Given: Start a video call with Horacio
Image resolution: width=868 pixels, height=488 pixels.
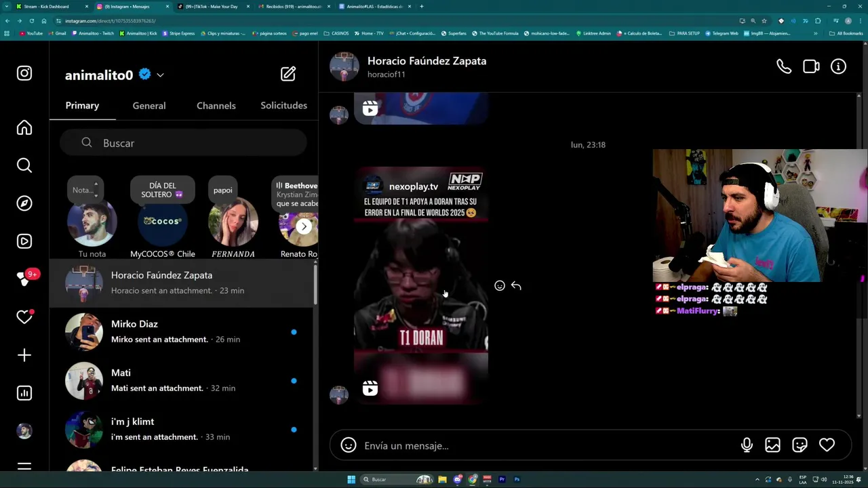Looking at the screenshot, I should click(x=811, y=66).
